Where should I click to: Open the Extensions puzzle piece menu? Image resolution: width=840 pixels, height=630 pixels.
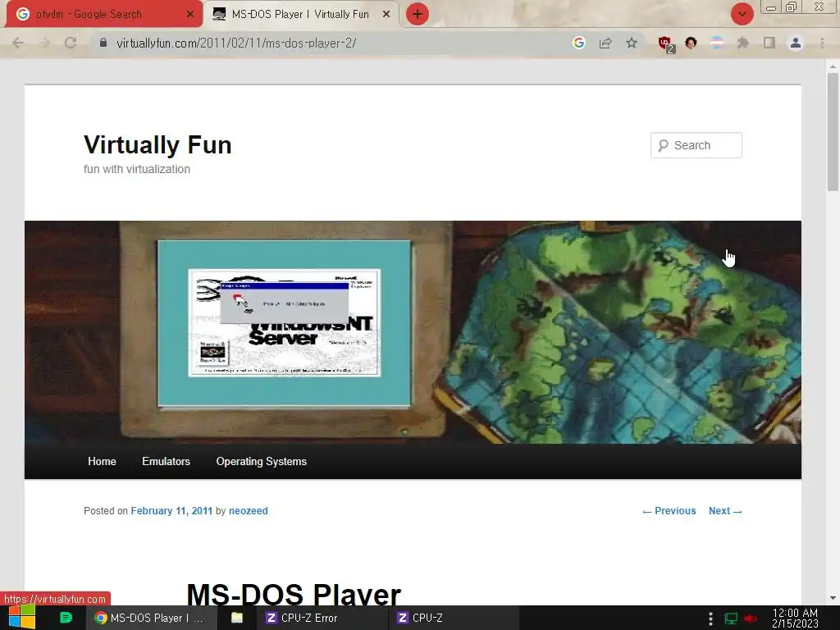click(x=743, y=43)
